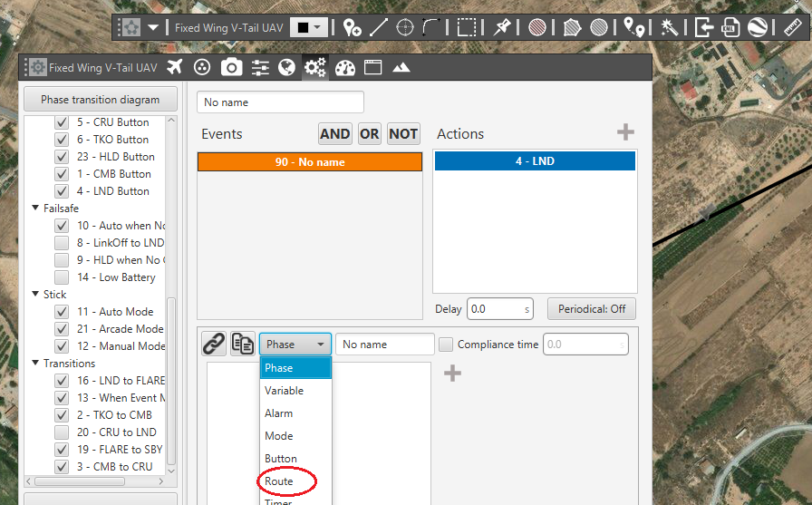Open the slider controls tab
Screen dimensions: 812x505
point(260,67)
